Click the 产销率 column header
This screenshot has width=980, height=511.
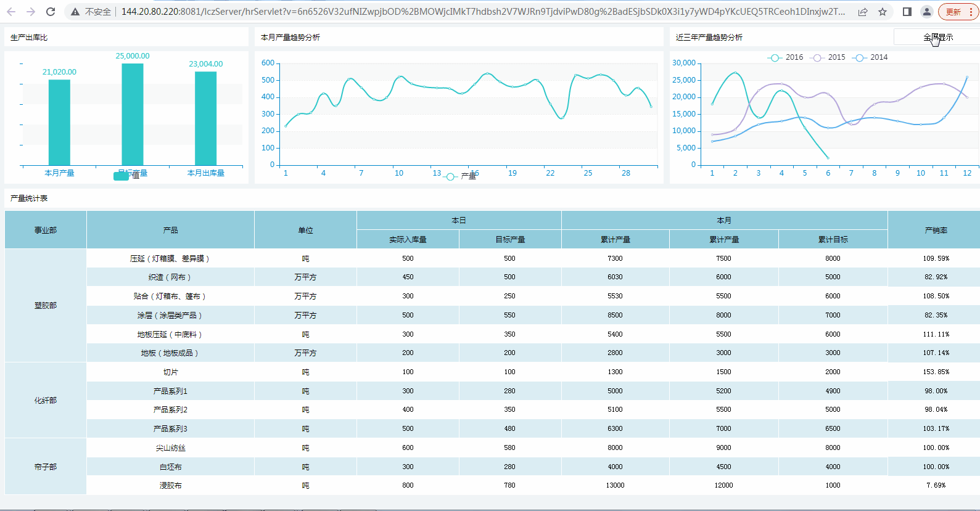click(936, 230)
